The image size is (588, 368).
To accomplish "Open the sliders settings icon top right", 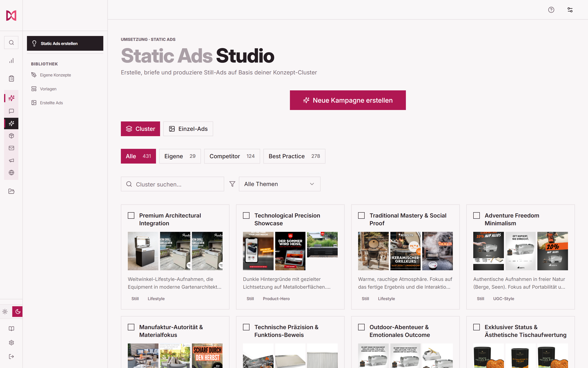I will [x=570, y=10].
